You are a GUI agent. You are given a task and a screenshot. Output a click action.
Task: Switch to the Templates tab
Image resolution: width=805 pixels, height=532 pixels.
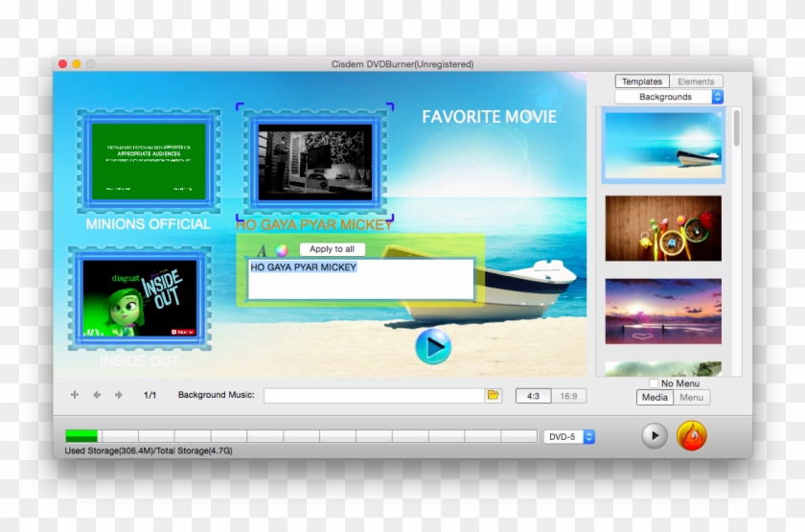coord(642,81)
